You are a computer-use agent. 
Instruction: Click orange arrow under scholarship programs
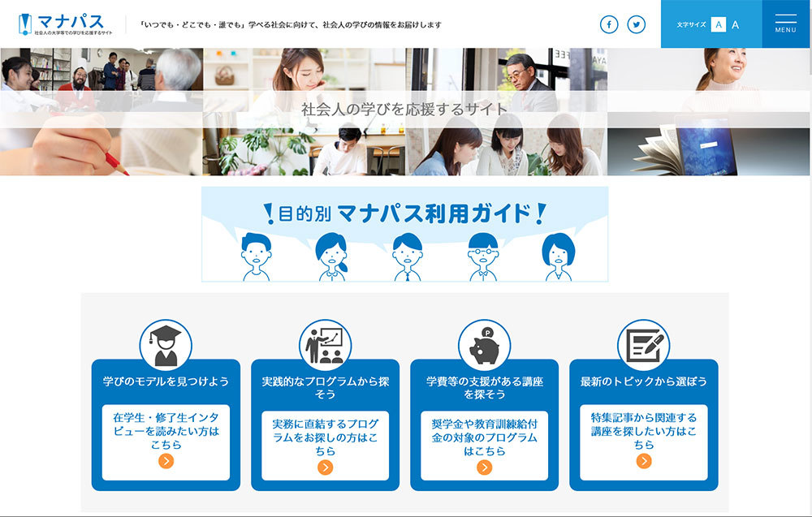tap(484, 467)
